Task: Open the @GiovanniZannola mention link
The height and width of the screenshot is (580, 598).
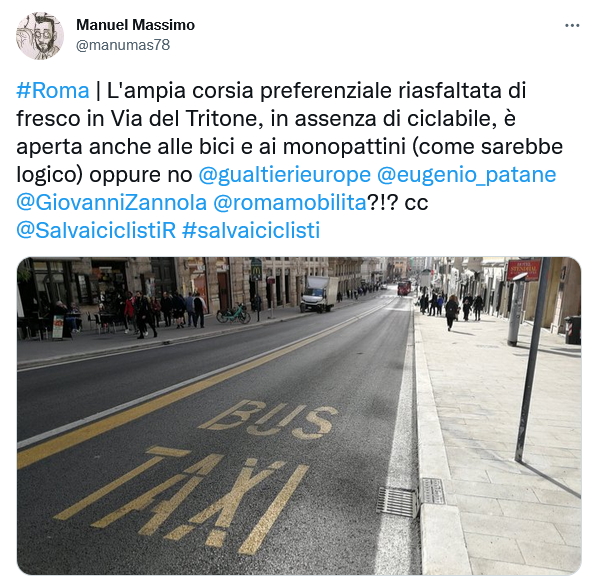Action: click(x=111, y=202)
